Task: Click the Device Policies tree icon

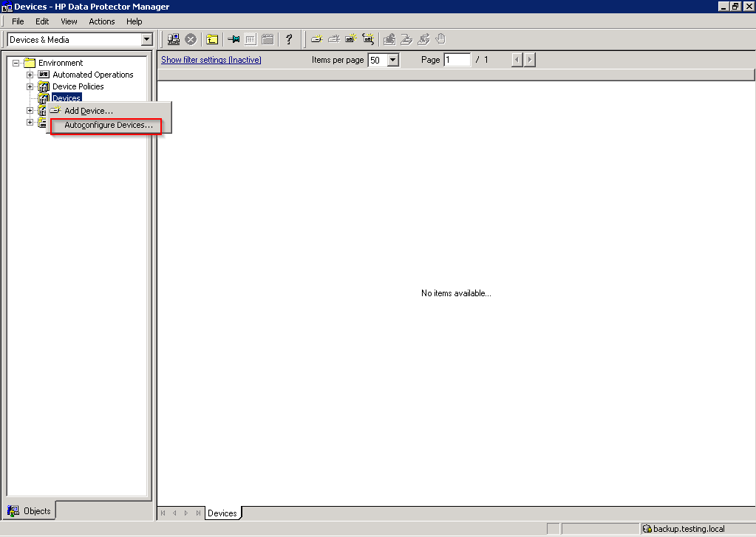Action: [x=44, y=86]
